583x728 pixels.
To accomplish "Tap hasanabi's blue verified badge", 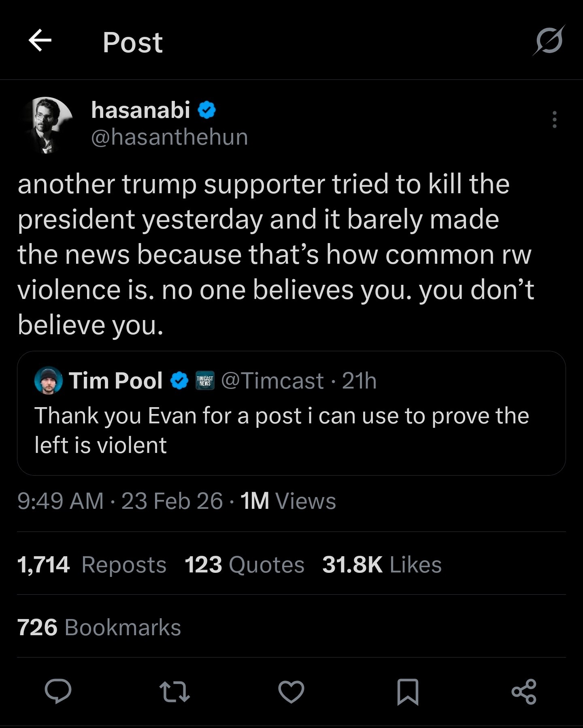I will click(207, 110).
